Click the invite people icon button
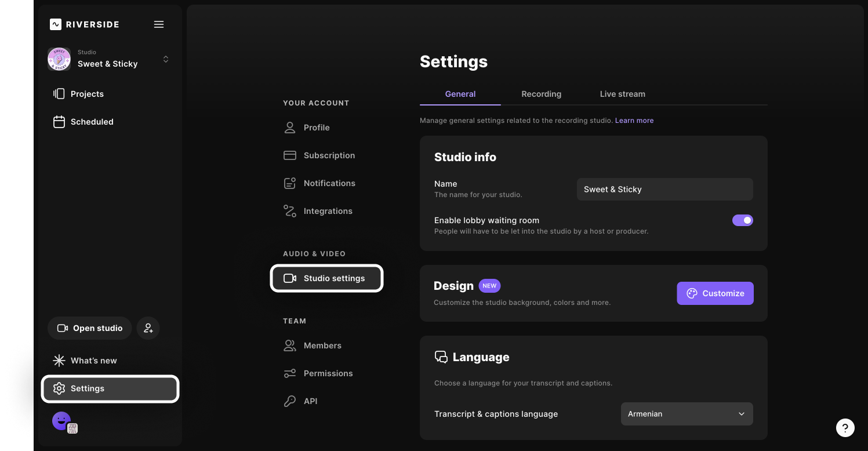The height and width of the screenshot is (451, 868). (148, 328)
